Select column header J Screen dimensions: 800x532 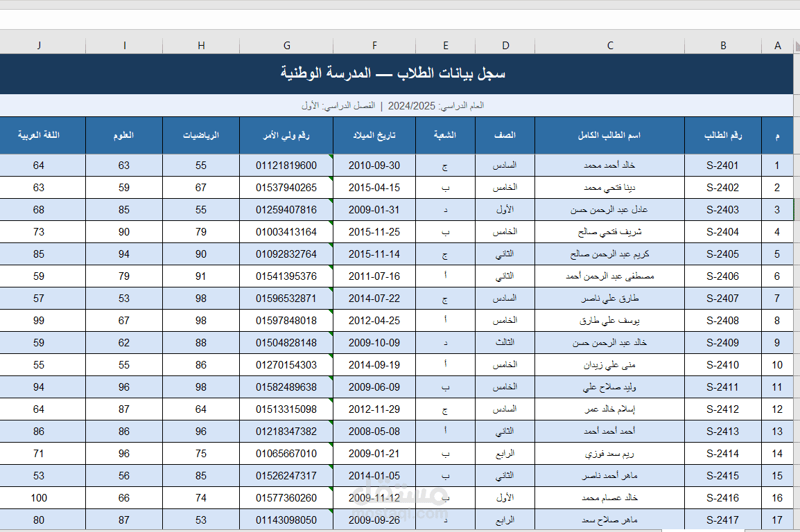[43, 45]
